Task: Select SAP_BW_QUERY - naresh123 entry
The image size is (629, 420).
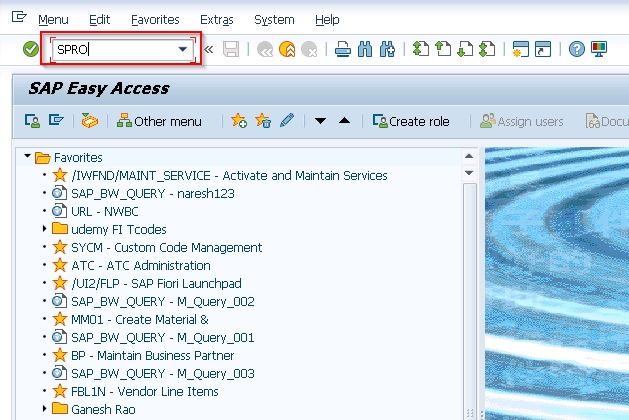Action: point(153,194)
